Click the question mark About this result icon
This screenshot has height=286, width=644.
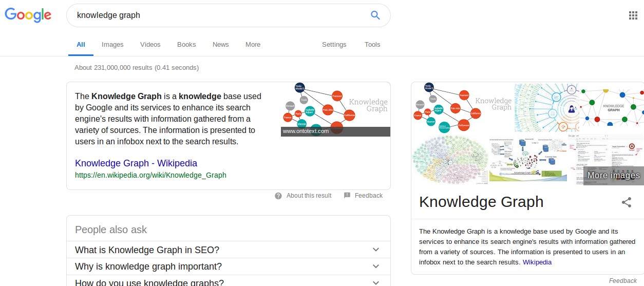coord(278,196)
